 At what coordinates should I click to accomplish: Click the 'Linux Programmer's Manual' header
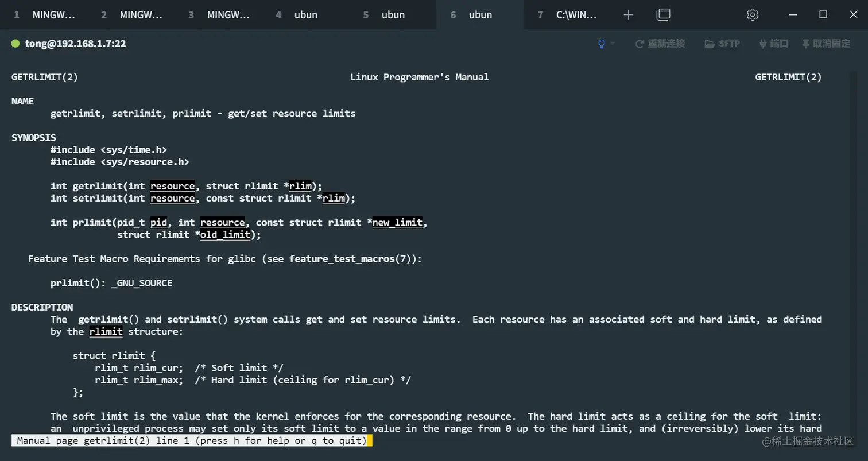(420, 77)
